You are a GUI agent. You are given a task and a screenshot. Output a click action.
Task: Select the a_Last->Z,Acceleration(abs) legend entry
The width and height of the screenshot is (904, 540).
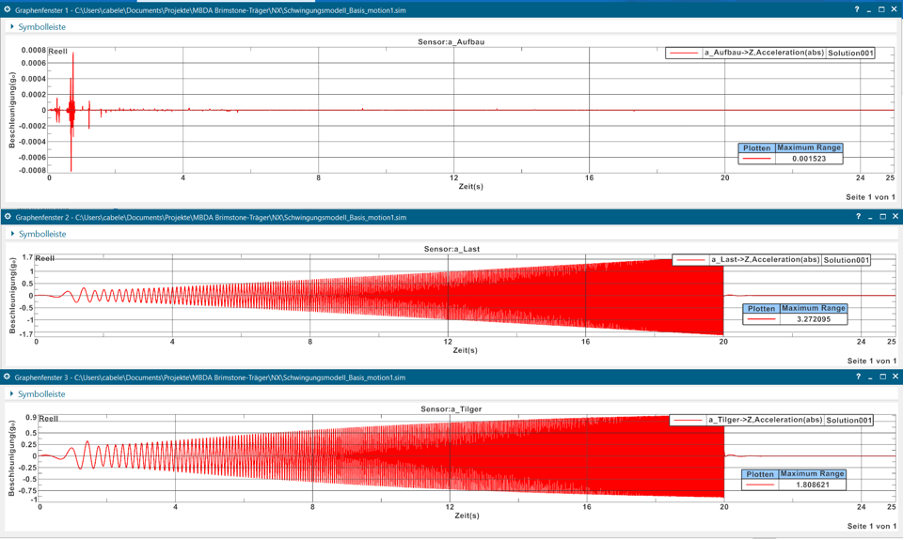click(764, 260)
